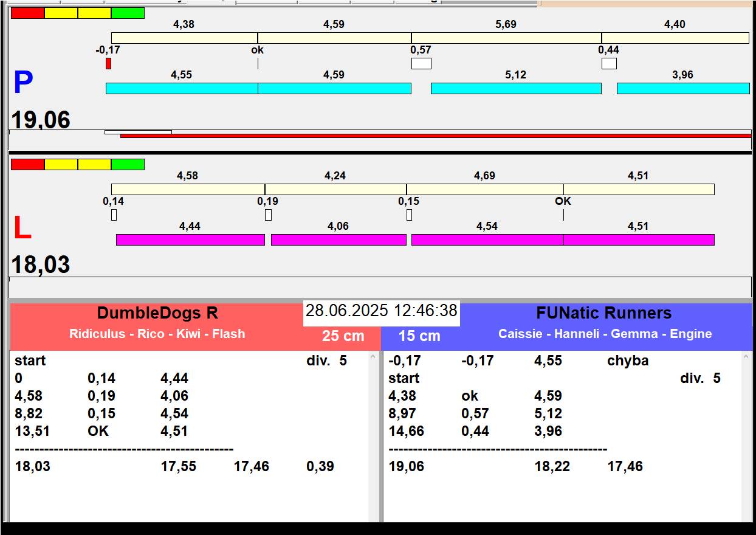Click the blue P lane indicator
This screenshot has height=535, width=756.
(x=23, y=83)
